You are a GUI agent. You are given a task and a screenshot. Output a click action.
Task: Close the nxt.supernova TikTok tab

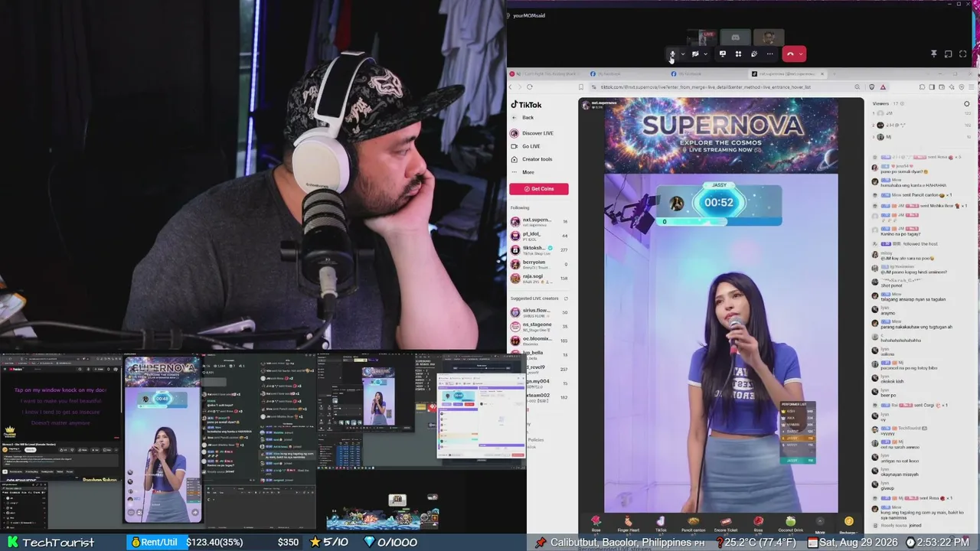[822, 74]
